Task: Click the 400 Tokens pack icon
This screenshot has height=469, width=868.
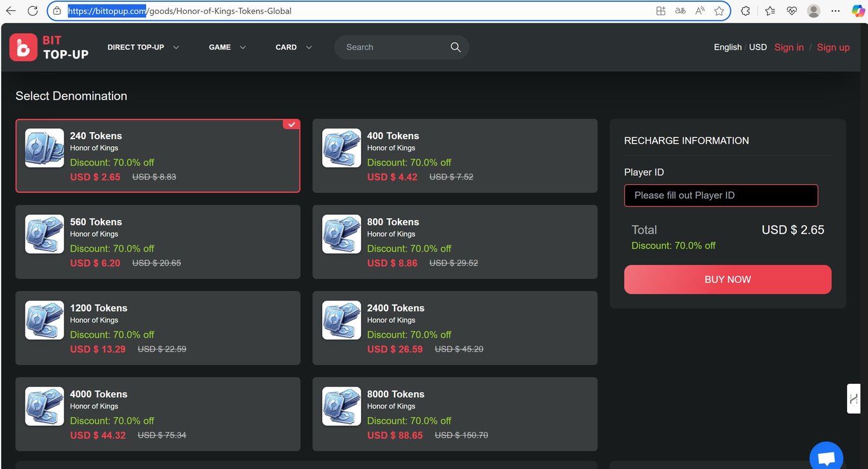Action: tap(342, 148)
